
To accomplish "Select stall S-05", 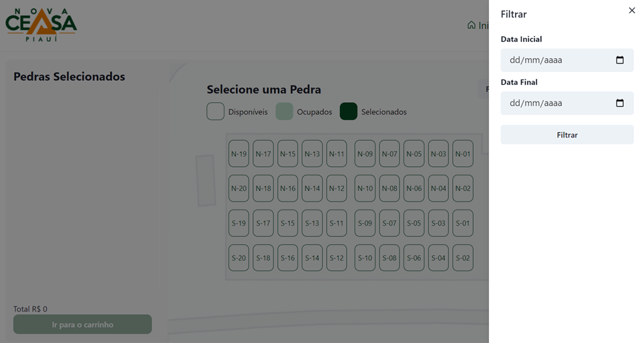I will 414,223.
